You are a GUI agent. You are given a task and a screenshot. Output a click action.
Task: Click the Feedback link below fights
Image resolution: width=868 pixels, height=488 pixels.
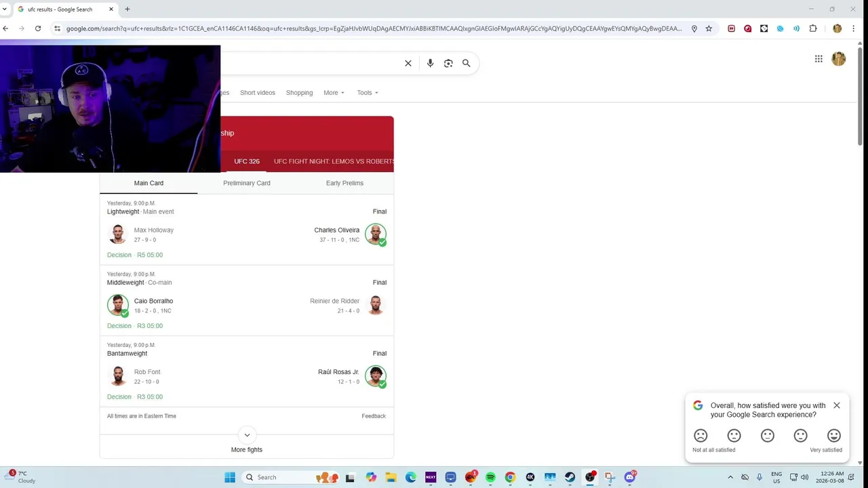(x=374, y=416)
